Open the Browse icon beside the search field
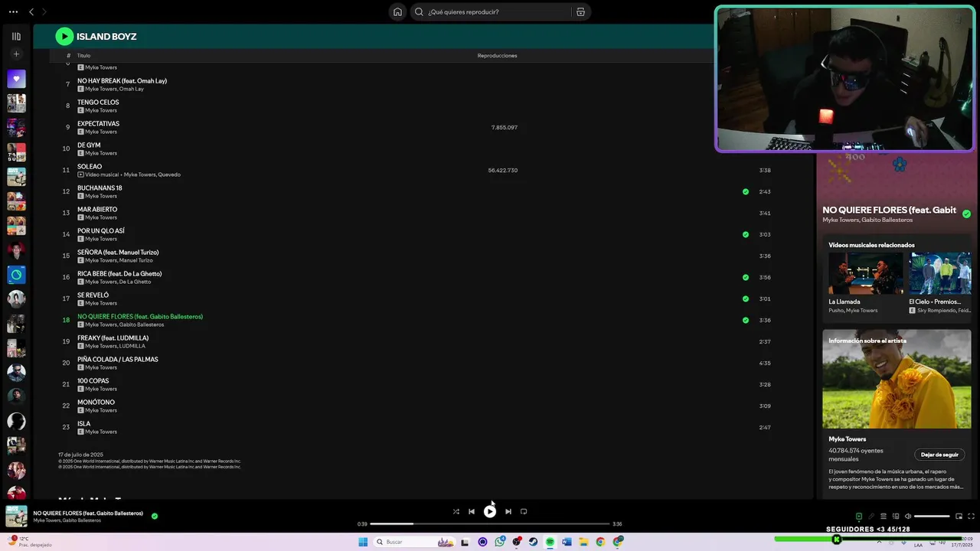 point(580,11)
